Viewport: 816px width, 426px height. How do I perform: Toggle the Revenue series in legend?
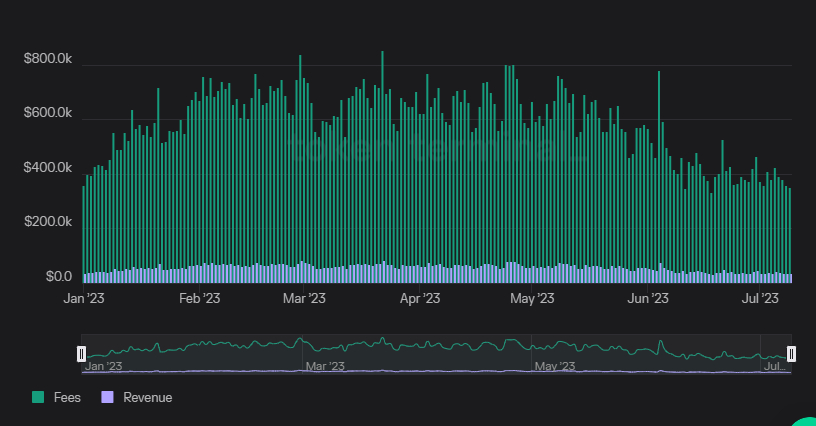coord(147,398)
